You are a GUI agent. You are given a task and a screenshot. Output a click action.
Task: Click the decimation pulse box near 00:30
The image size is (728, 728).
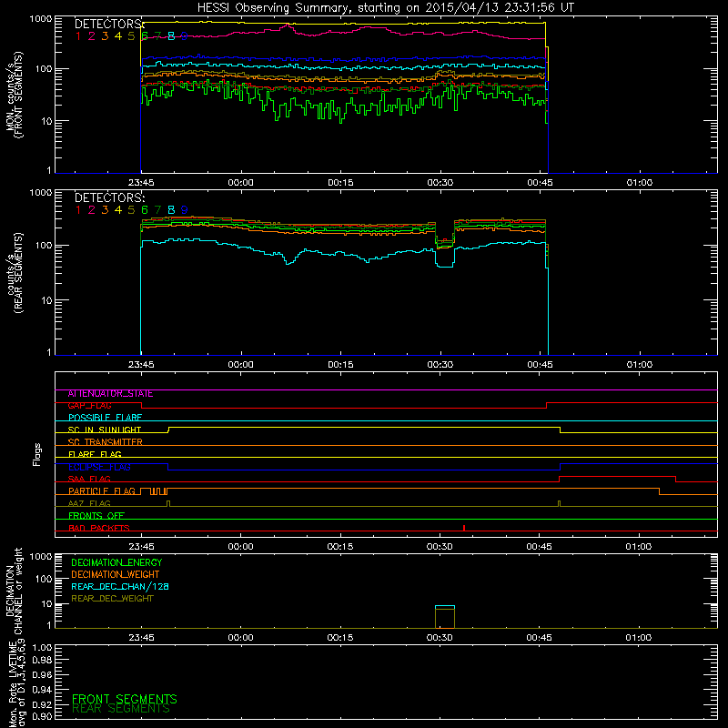(445, 617)
